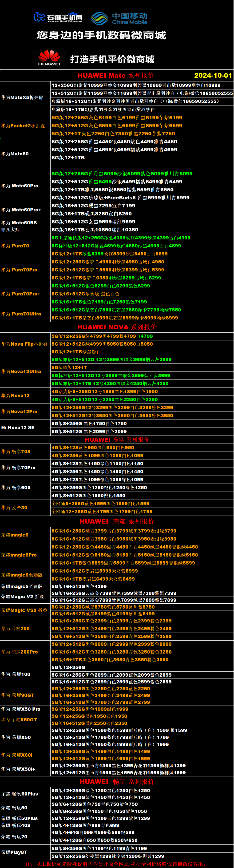Select the 华为 Mate60Pro model cell
This screenshot has height=868, width=234.
click(x=25, y=186)
